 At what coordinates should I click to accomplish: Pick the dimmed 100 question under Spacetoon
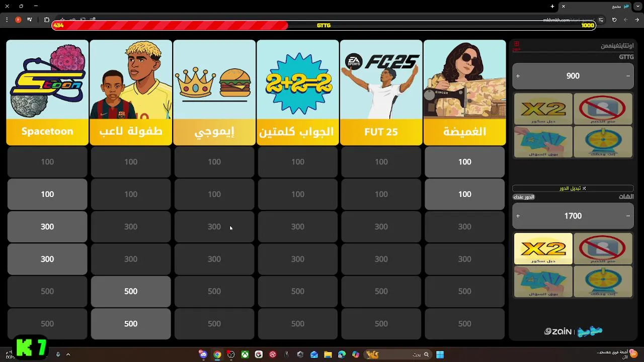(47, 162)
